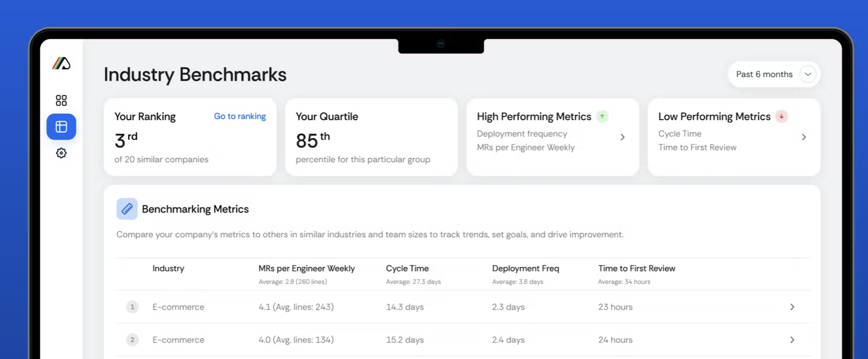868x359 pixels.
Task: Click the 14.3 days cell
Action: (x=405, y=307)
